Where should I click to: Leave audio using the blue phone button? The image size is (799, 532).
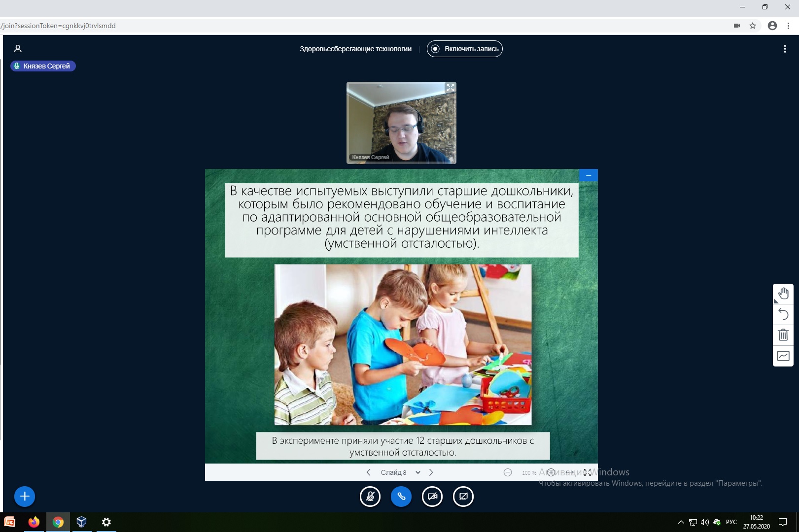tap(401, 497)
